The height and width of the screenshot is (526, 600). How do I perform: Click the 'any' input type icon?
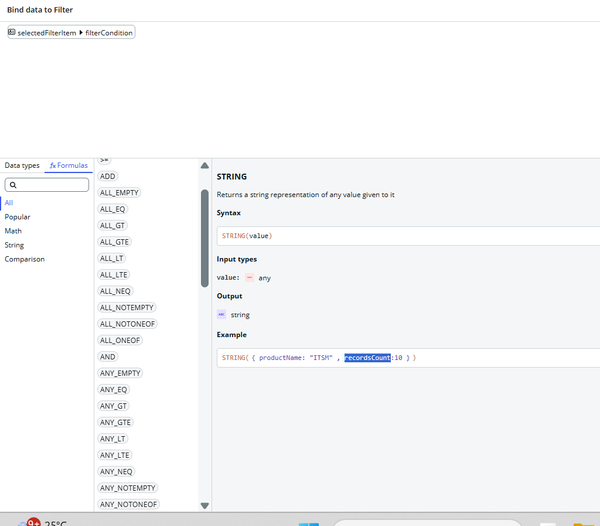pos(249,278)
